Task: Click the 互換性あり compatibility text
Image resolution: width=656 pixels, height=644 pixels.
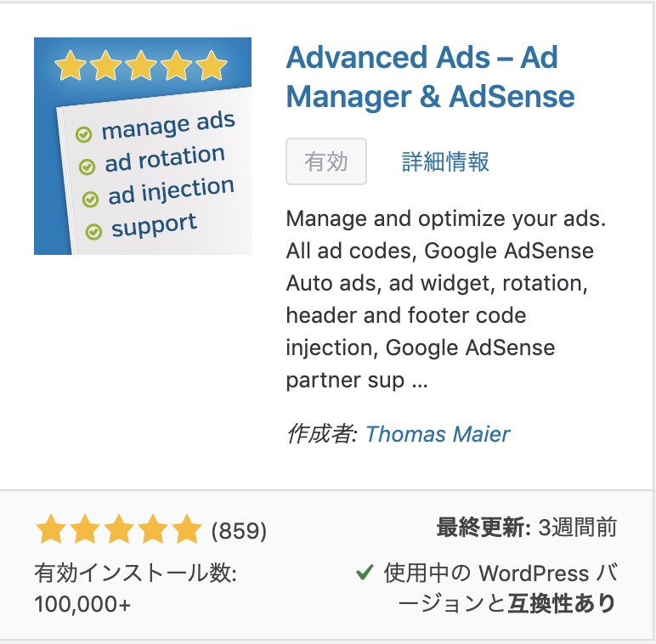Action: pos(562,603)
